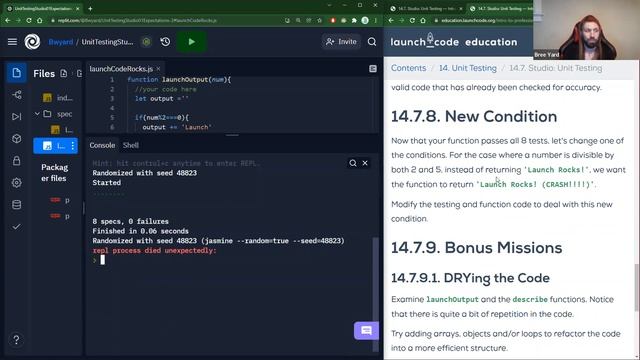Switch to the Shell tab
Image resolution: width=640 pixels, height=360 pixels.
pyautogui.click(x=131, y=145)
